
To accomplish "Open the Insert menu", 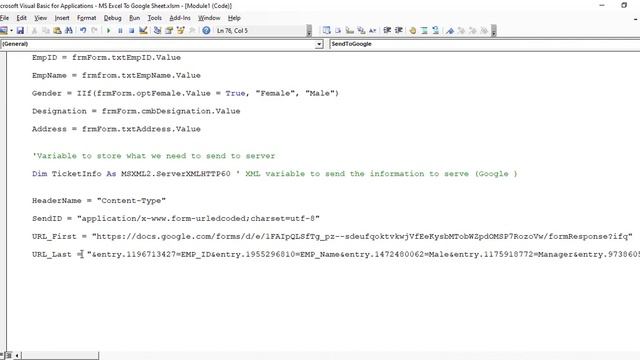I will pyautogui.click(x=62, y=18).
